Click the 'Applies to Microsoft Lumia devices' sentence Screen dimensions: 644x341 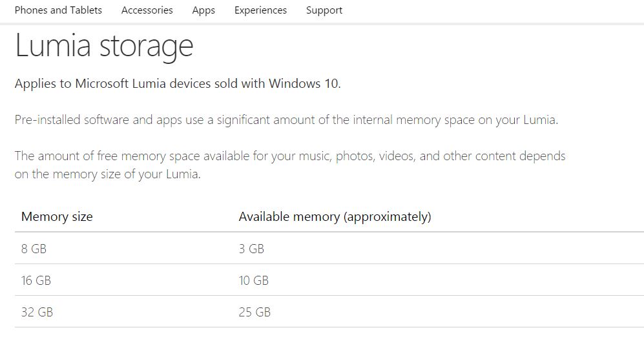click(x=178, y=84)
